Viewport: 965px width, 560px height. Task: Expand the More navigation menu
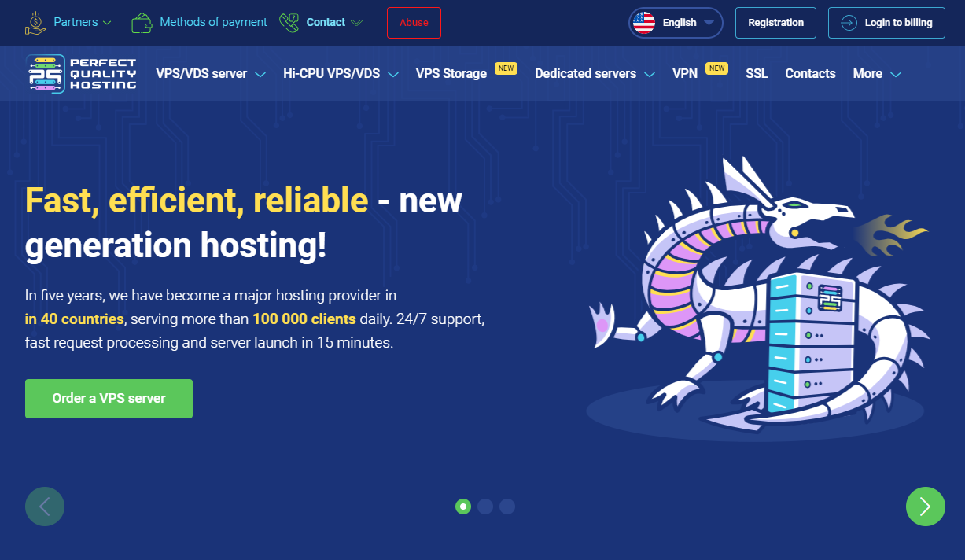point(876,74)
